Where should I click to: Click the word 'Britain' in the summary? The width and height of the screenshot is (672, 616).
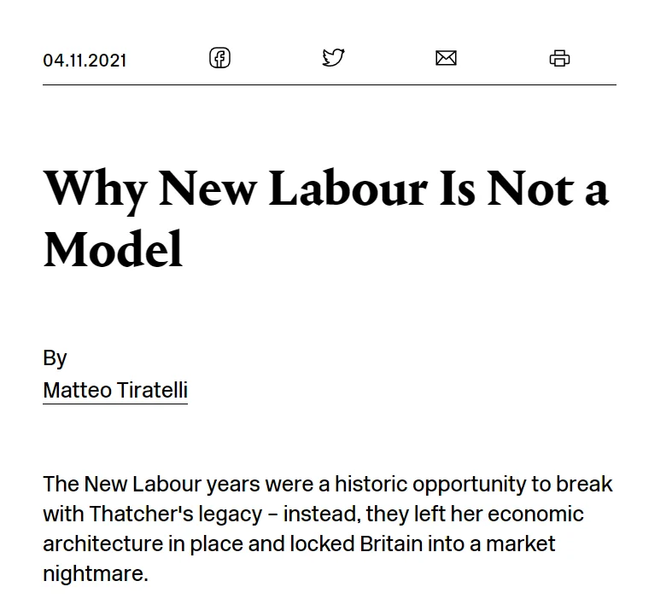click(391, 544)
